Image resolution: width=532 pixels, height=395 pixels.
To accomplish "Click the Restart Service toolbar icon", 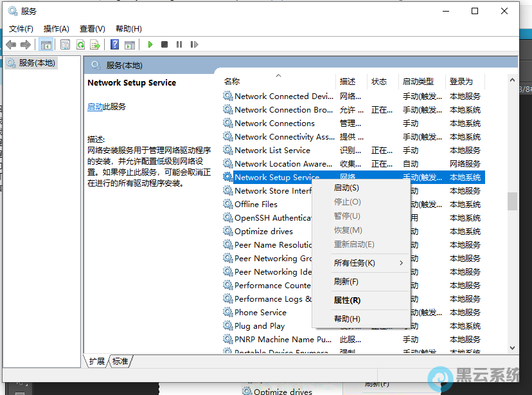I will pyautogui.click(x=193, y=44).
